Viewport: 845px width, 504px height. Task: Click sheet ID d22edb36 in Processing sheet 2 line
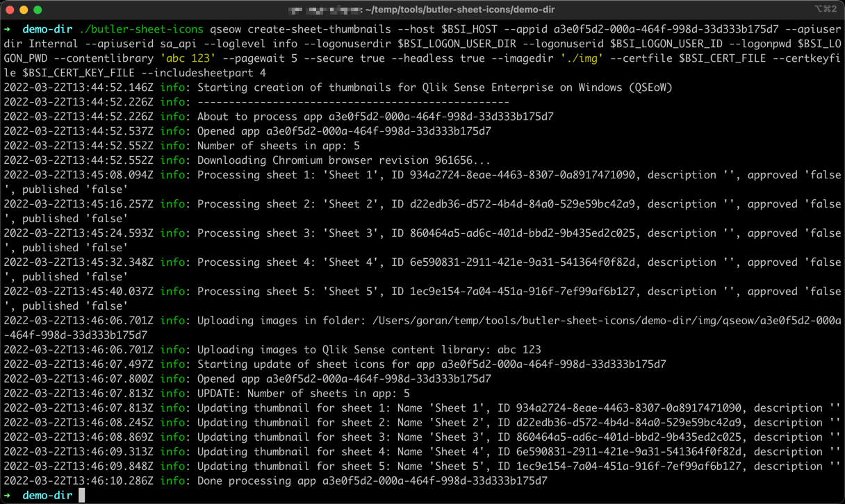523,204
